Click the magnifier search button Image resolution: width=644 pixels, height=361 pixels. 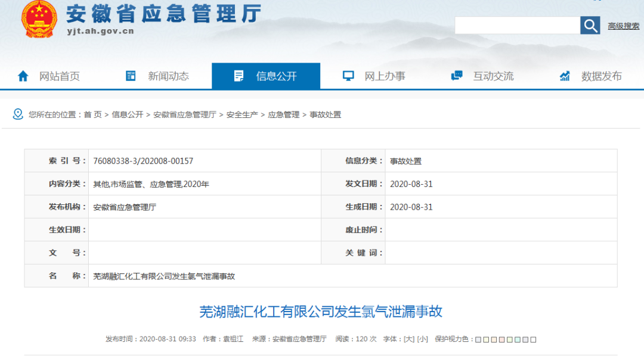(x=590, y=26)
